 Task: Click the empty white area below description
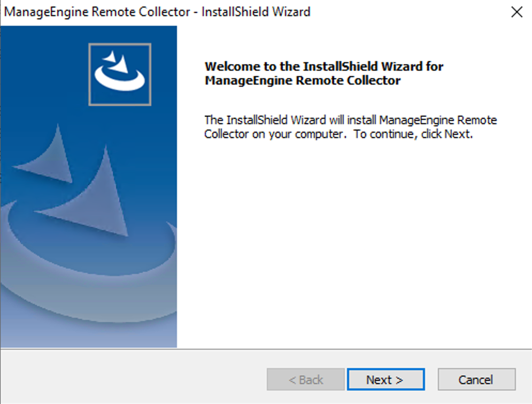tap(353, 241)
